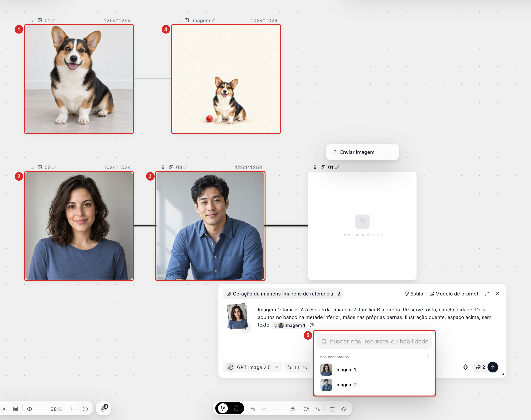Open Modelo de prompt
This screenshot has width=531, height=420.
point(454,294)
